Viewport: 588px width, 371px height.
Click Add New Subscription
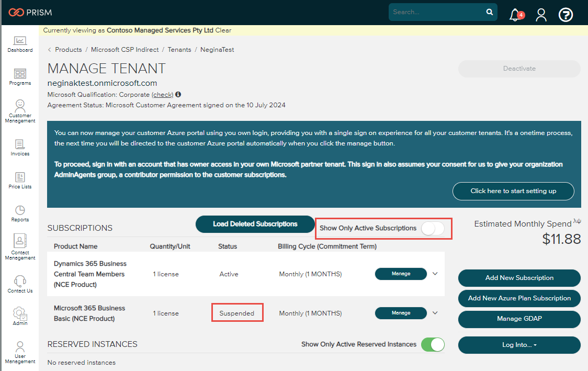(519, 278)
